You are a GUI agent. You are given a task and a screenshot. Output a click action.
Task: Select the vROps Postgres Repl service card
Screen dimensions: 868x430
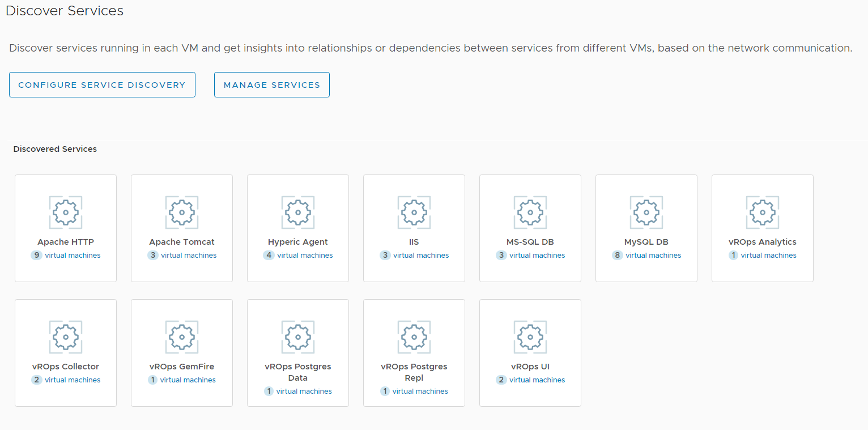click(414, 352)
